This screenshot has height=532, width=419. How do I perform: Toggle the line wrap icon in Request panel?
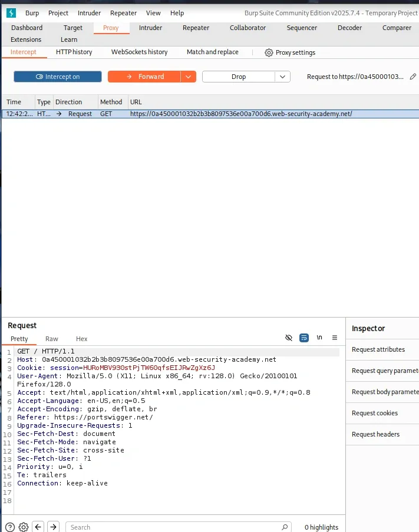[304, 338]
